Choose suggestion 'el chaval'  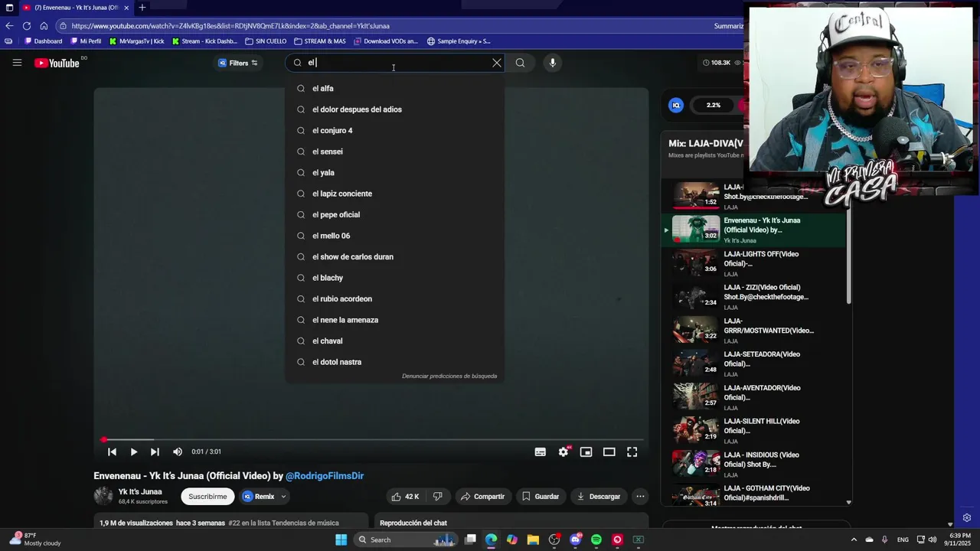[x=394, y=341]
